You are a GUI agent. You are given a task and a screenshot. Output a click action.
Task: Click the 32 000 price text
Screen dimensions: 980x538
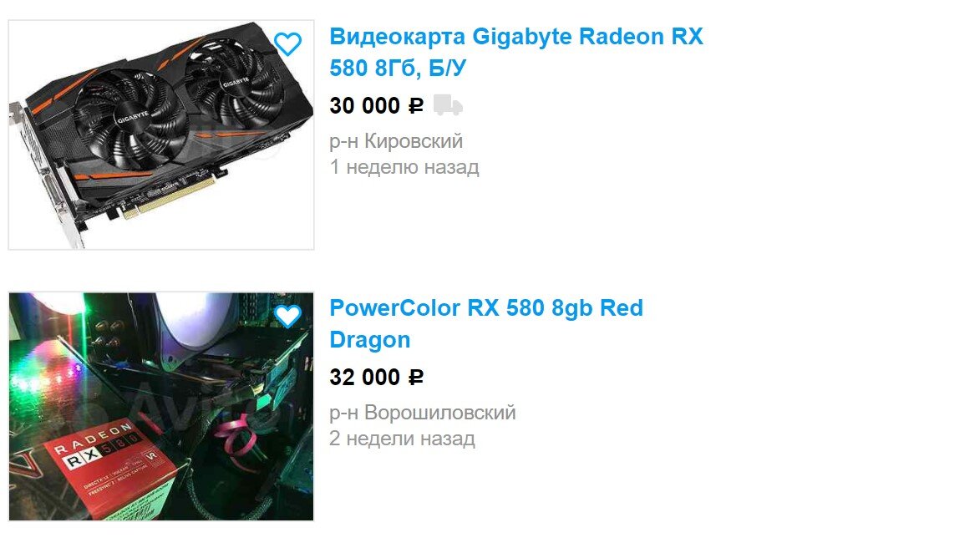point(364,378)
